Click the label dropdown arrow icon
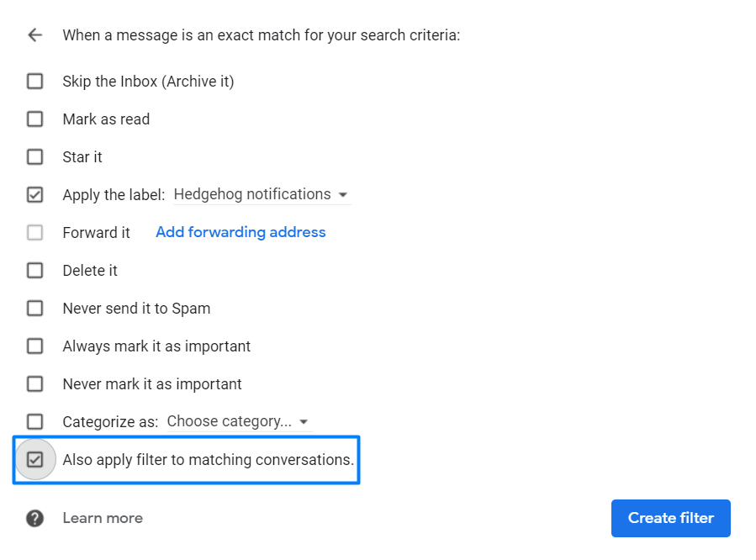Viewport: 756px width, 560px height. [x=343, y=195]
